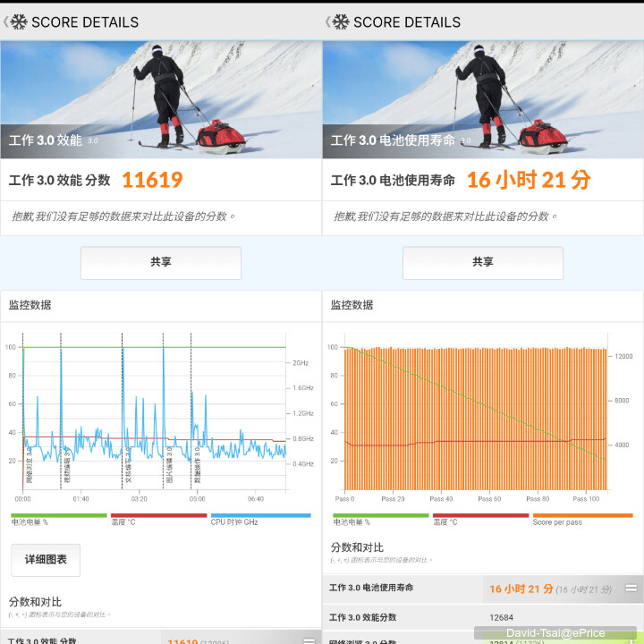Click the green 电池电量 % legend in left chart
The image size is (644, 644).
(x=59, y=520)
